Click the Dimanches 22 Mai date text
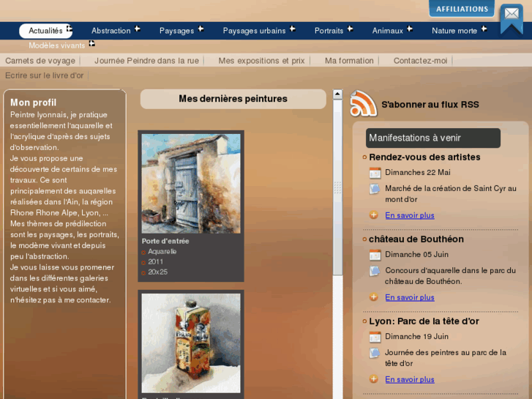 click(x=418, y=172)
